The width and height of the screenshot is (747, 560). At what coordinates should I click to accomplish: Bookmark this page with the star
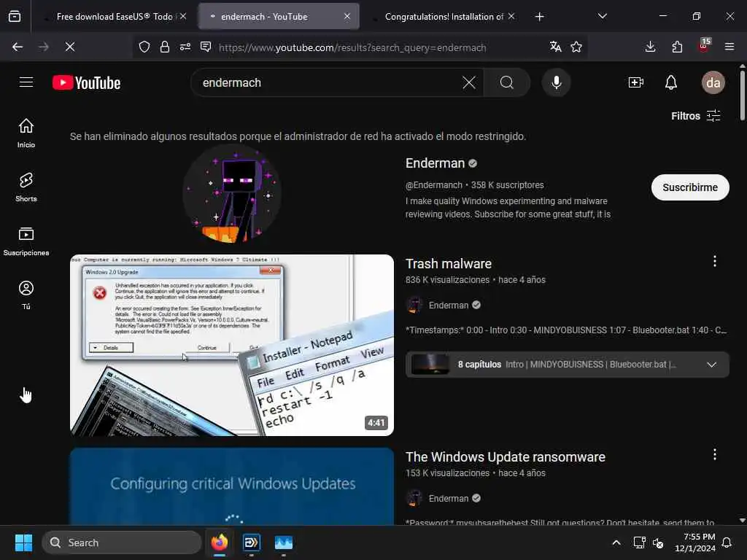576,47
